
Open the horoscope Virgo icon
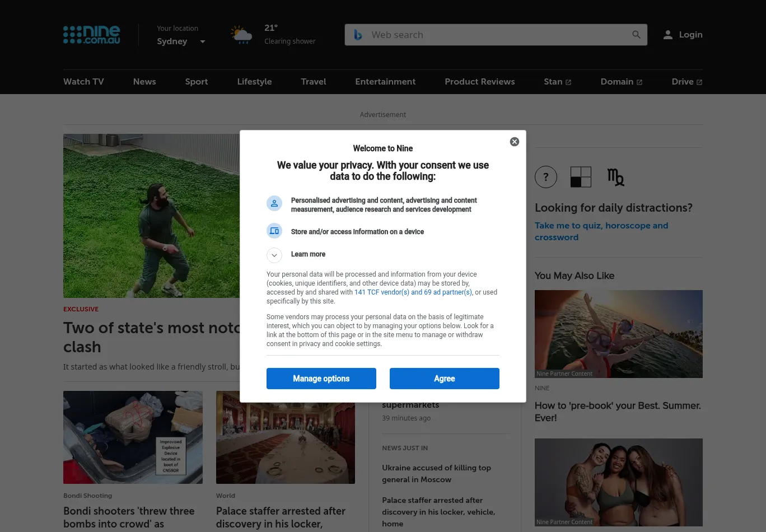tap(615, 177)
